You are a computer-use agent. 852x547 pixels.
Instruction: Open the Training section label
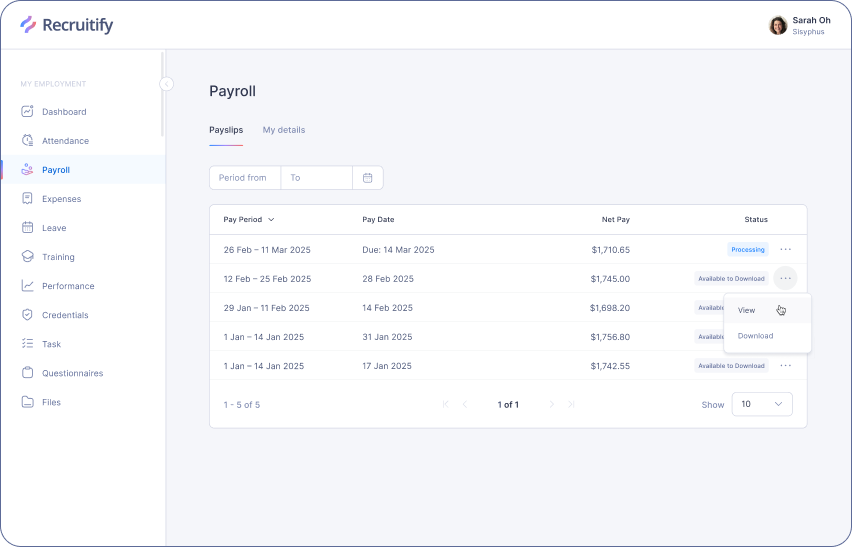click(x=58, y=257)
